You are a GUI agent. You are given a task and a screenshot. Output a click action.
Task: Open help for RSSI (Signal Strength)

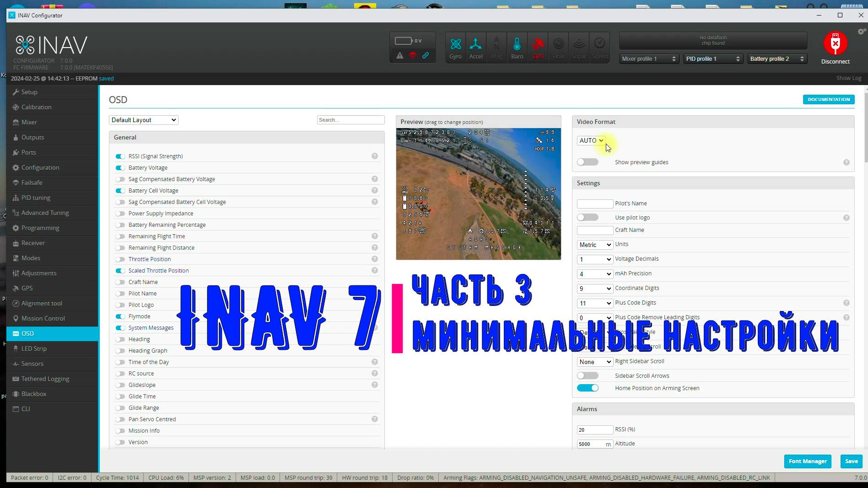coord(375,156)
